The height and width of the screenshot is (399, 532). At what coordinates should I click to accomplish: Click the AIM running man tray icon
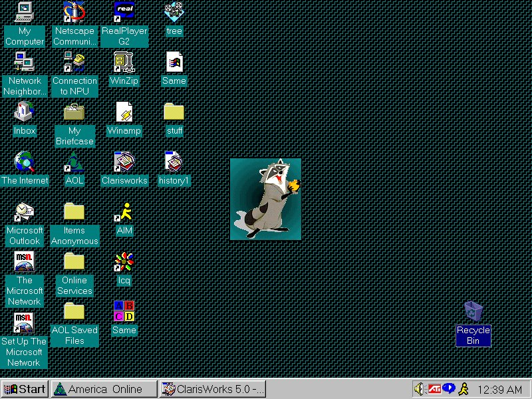(x=464, y=389)
